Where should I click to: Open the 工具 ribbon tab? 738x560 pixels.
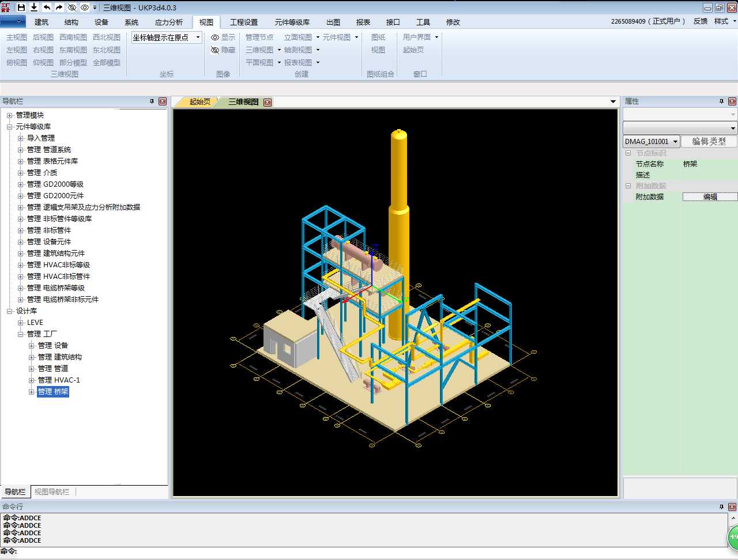tap(423, 22)
